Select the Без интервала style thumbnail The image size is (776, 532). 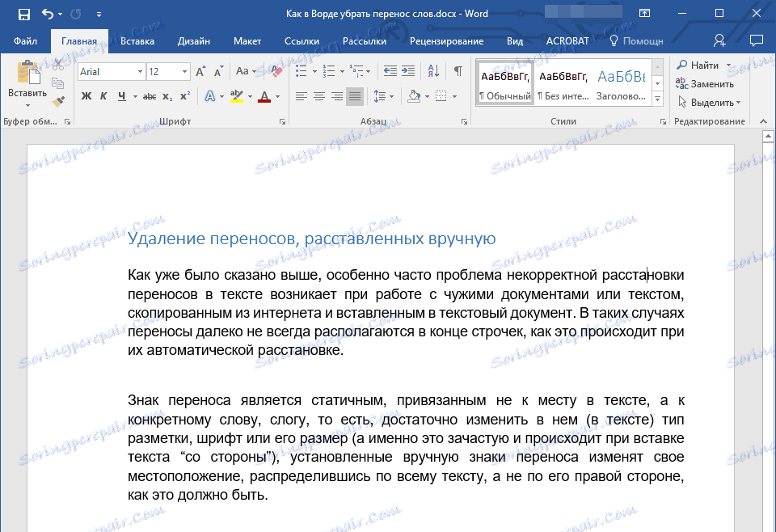point(563,83)
